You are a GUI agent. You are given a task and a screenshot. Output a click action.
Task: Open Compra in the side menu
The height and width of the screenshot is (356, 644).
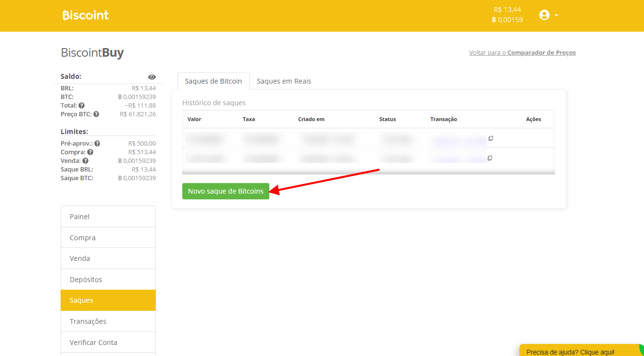point(108,238)
